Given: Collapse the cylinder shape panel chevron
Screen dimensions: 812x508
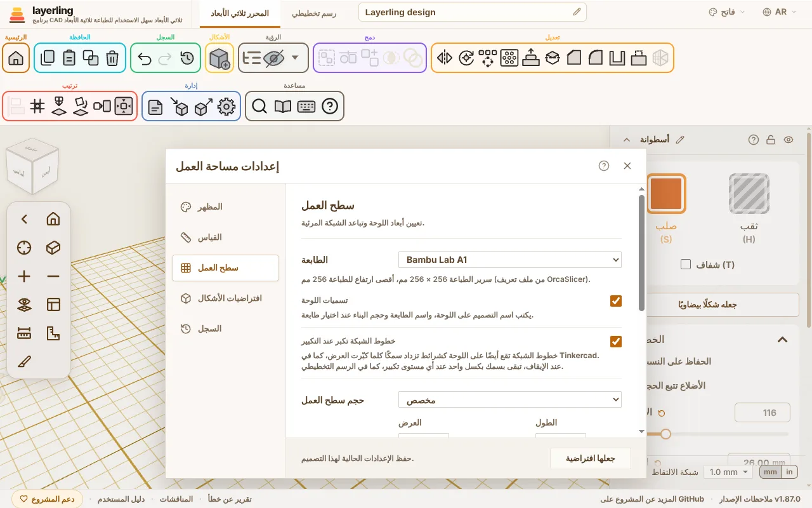Looking at the screenshot, I should (x=627, y=140).
